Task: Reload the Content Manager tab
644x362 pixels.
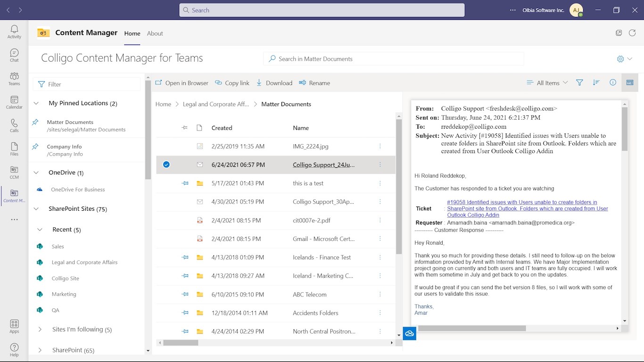Action: pos(632,33)
